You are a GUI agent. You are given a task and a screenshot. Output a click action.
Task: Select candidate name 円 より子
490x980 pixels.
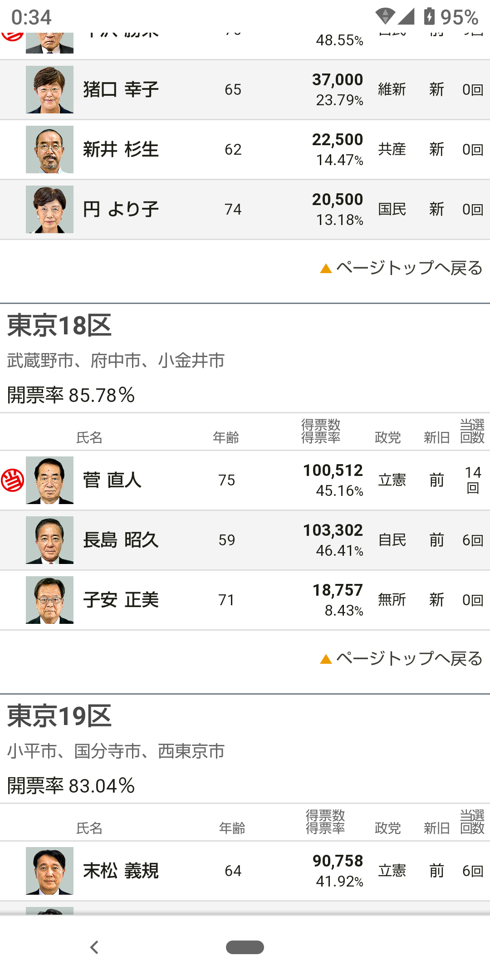coord(121,209)
